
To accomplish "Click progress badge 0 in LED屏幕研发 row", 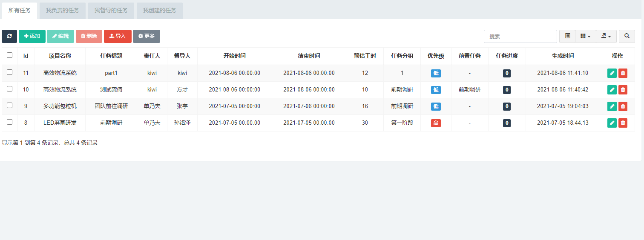I will click(x=507, y=123).
